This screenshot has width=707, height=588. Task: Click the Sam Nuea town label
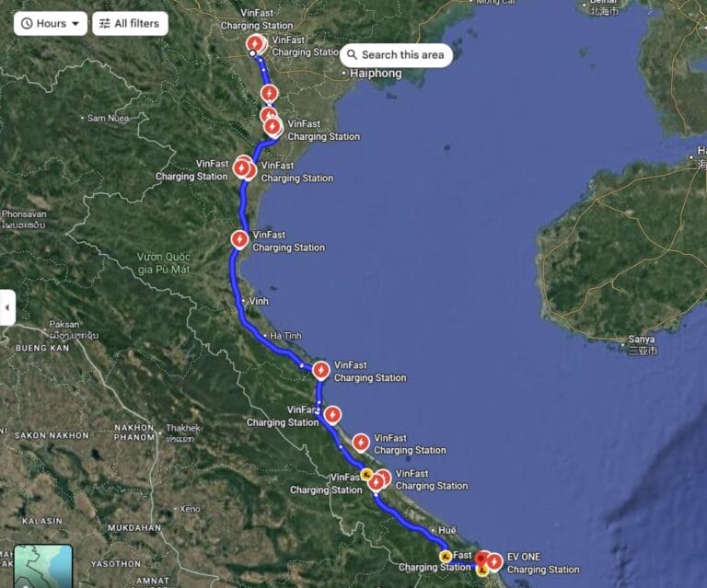tap(109, 118)
